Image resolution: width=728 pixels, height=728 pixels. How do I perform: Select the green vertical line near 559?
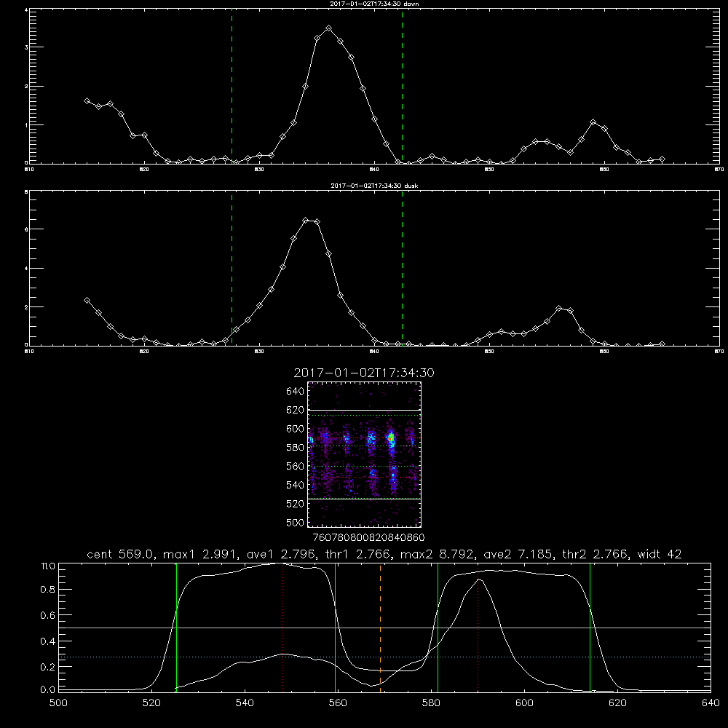point(335,627)
